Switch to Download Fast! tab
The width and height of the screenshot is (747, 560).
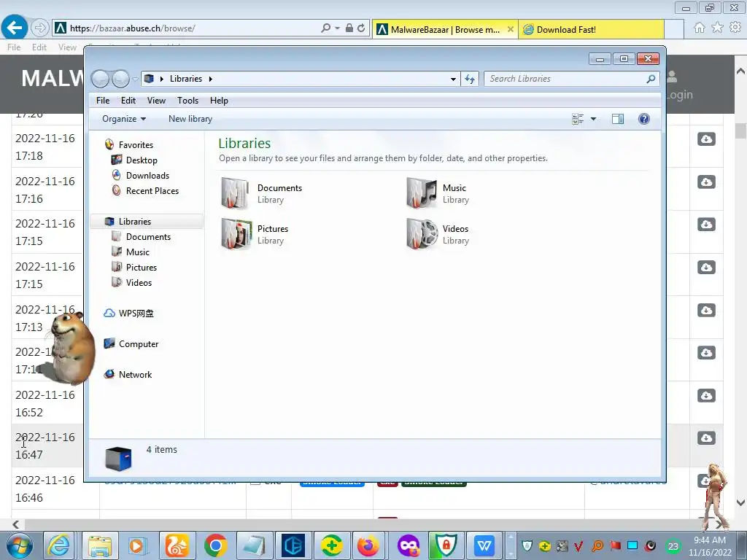coord(591,29)
